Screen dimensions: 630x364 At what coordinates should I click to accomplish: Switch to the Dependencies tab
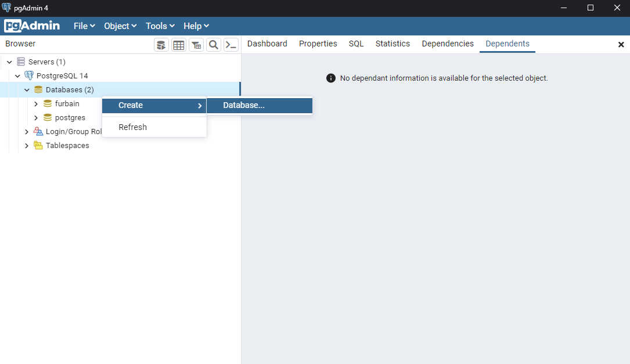click(x=448, y=44)
